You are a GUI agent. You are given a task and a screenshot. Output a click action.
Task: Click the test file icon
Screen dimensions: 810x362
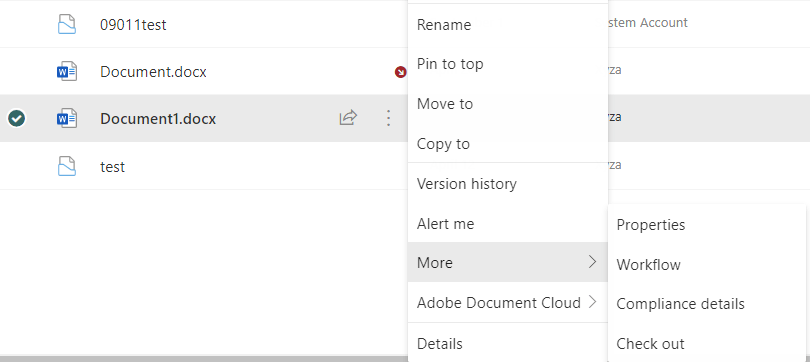click(67, 166)
